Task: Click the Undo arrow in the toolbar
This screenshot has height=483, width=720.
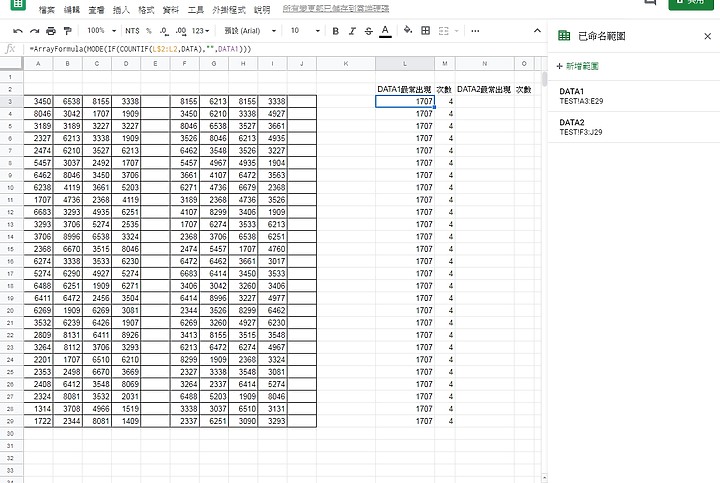Action: click(x=17, y=31)
